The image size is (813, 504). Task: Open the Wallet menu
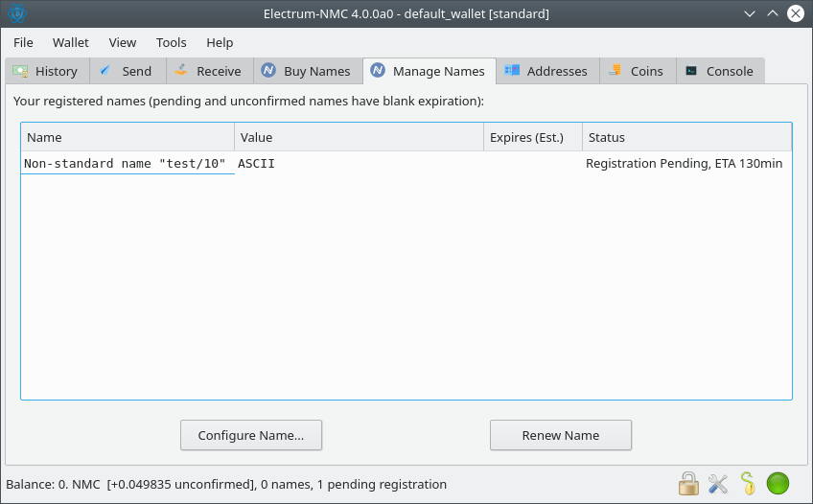click(71, 42)
